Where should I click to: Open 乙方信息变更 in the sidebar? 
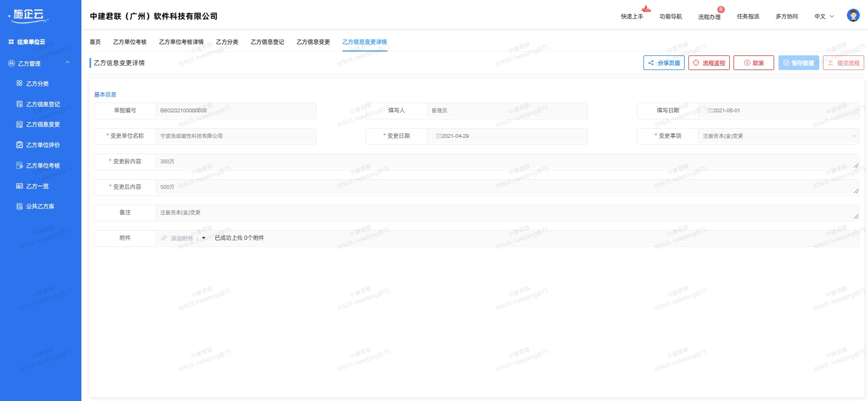pos(43,124)
